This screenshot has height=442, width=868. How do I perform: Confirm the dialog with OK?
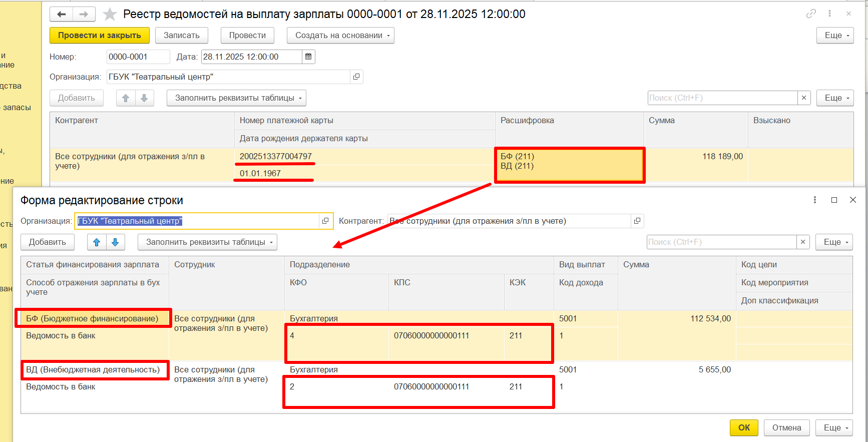click(744, 427)
